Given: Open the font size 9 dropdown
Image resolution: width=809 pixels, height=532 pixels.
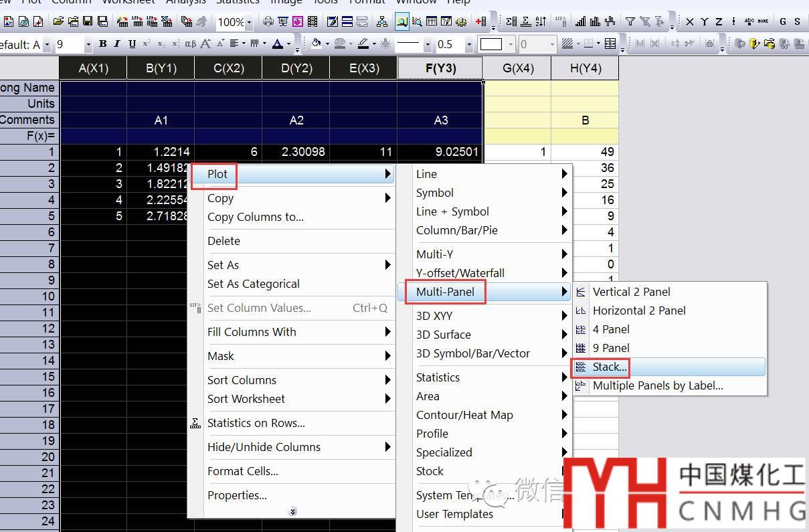Looking at the screenshot, I should (x=88, y=45).
